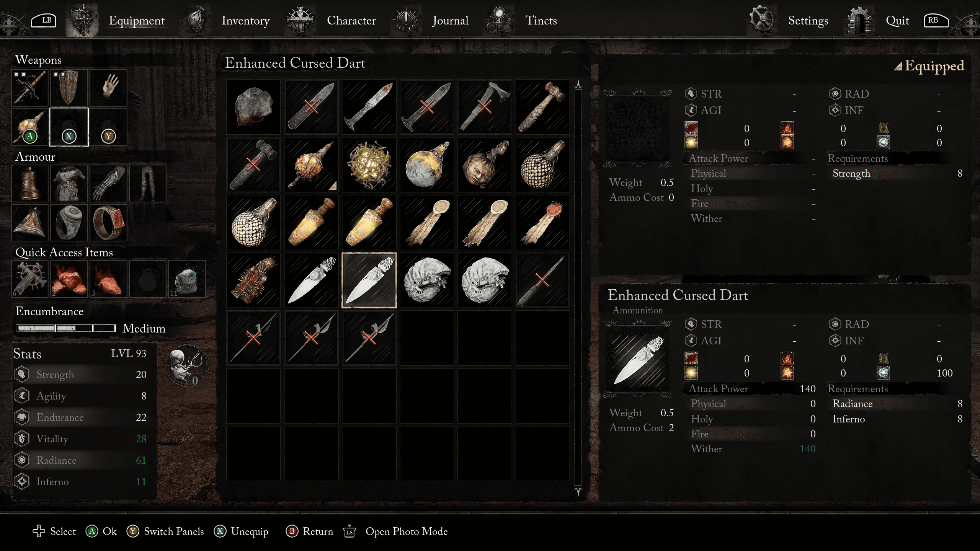Select the stone rock item in inventory grid
The image size is (980, 551).
click(x=253, y=107)
